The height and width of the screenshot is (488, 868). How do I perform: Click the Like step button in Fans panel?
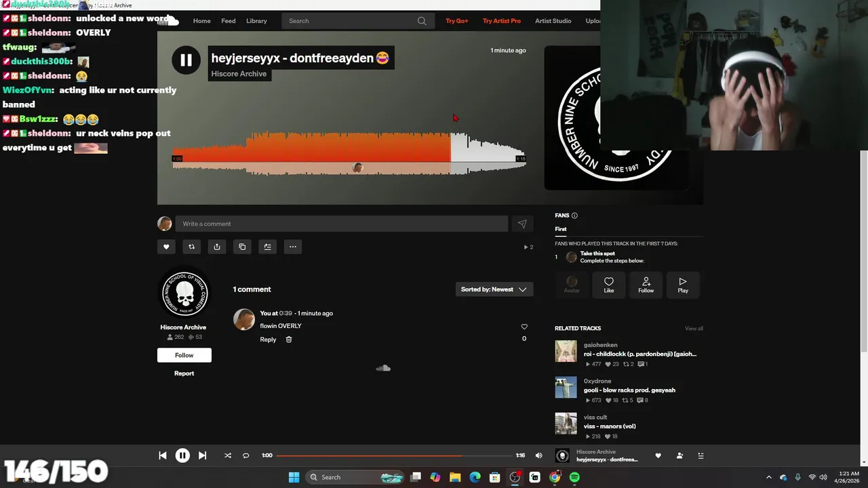pyautogui.click(x=609, y=285)
